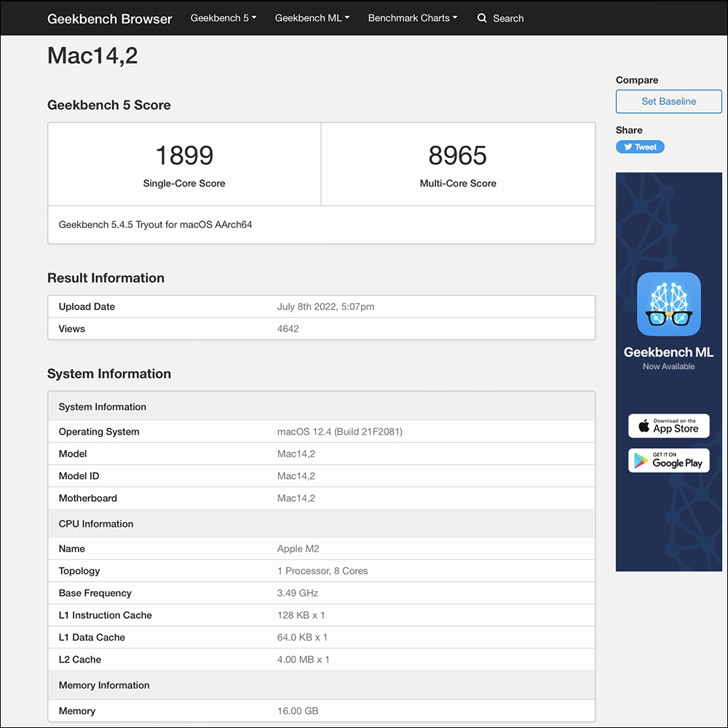
Task: Open the Benchmark Charts dropdown
Action: [413, 18]
